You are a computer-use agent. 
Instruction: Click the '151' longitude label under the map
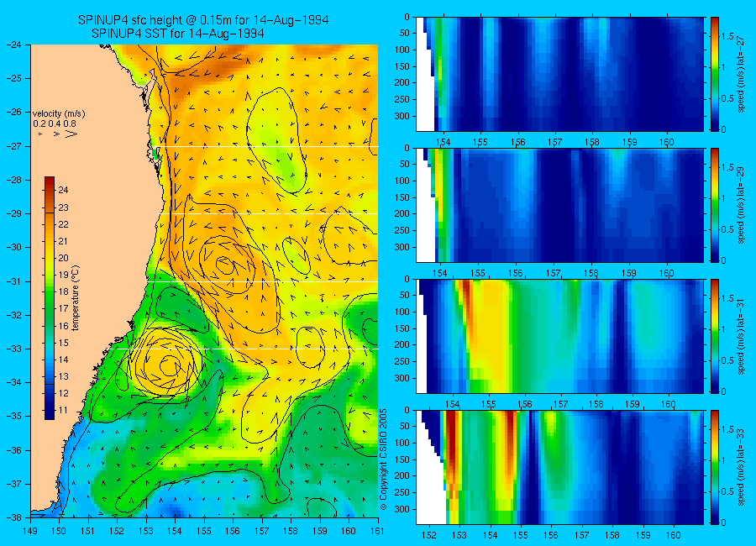88,531
